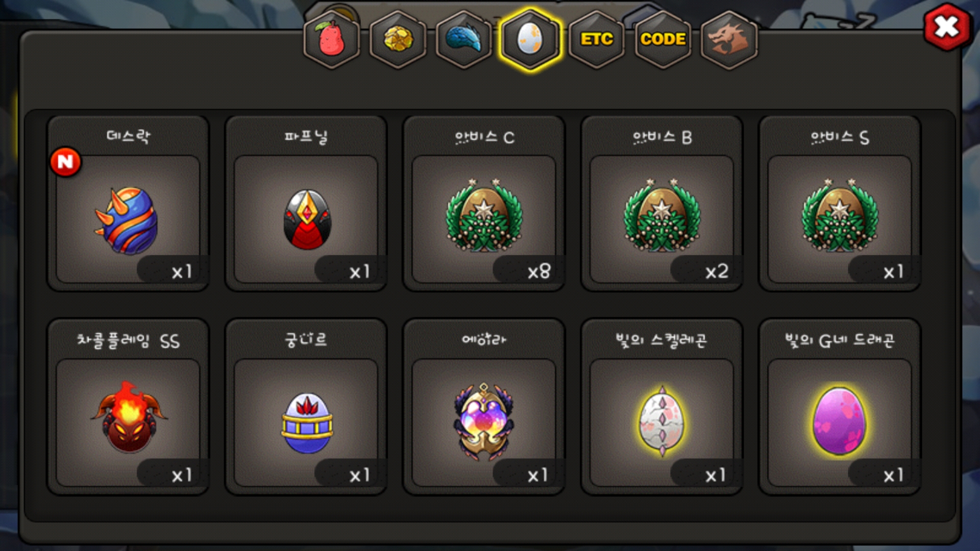Screen dimensions: 980x551
Task: Choose the glowing purple G-class dragon egg
Action: [840, 421]
